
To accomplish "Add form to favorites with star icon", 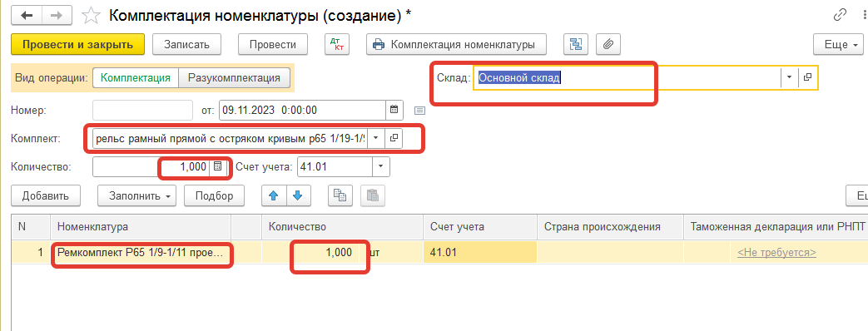I will click(x=90, y=16).
